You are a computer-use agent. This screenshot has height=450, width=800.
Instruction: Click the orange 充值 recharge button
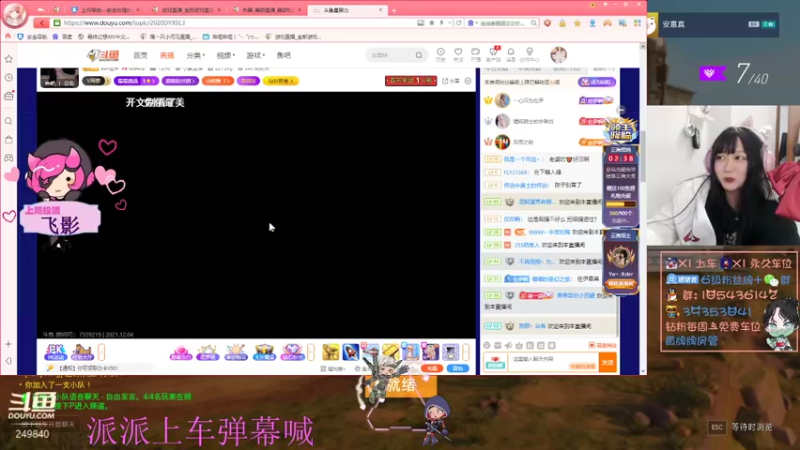432,368
